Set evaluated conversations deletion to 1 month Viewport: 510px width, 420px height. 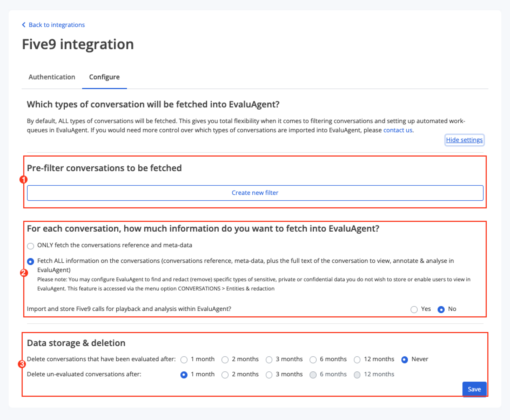(x=184, y=360)
